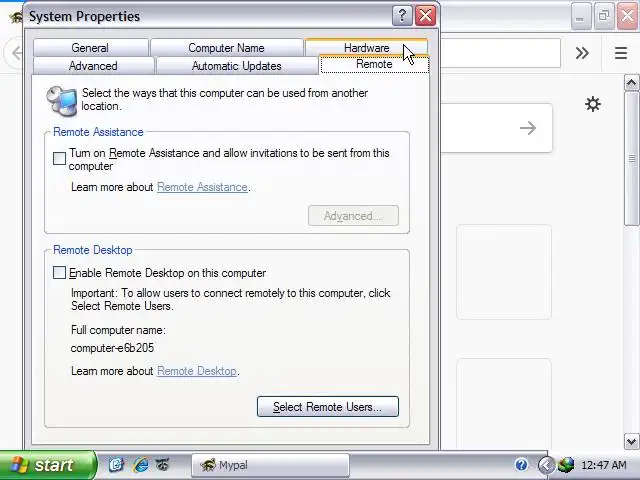Click the Full computer name value computer-e6b205
Viewport: 640px width, 480px height.
tap(112, 348)
